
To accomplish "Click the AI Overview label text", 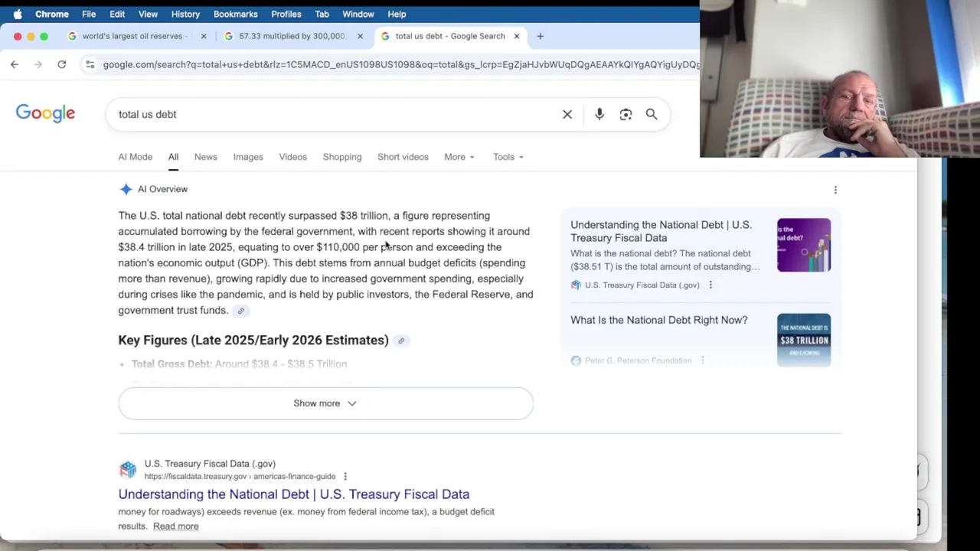I will pyautogui.click(x=162, y=189).
